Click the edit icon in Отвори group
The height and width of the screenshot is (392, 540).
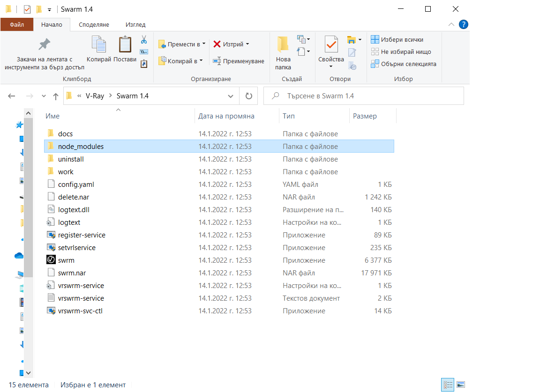(352, 52)
